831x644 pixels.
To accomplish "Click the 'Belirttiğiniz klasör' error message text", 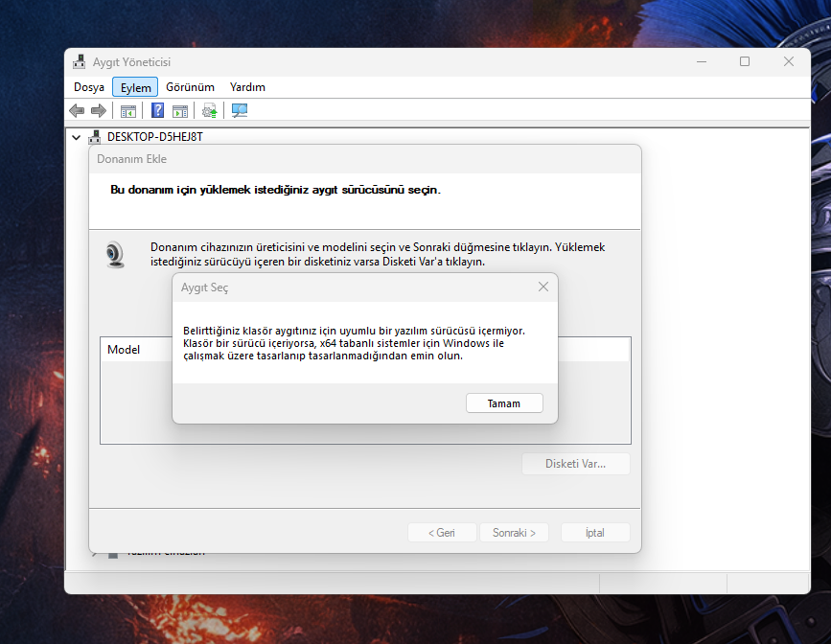I will (354, 343).
